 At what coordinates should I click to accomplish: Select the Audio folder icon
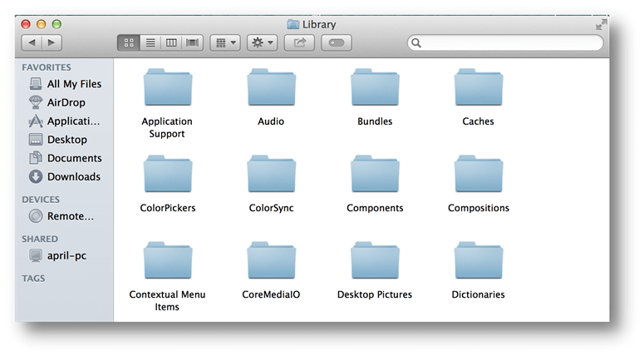click(x=271, y=87)
